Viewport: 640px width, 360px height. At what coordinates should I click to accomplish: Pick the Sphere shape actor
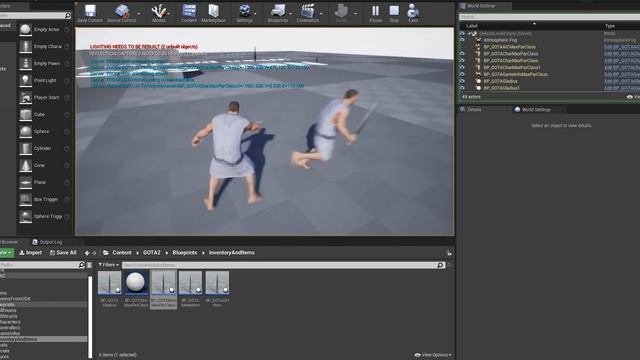(44, 131)
